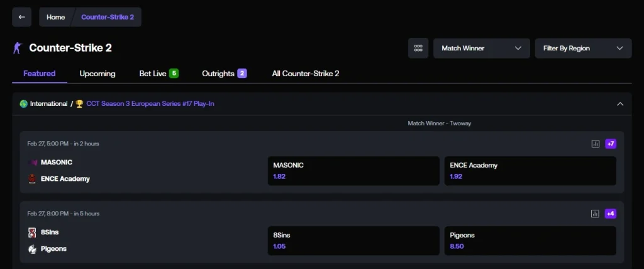This screenshot has height=269, width=644.
Task: Open the Outrights tab
Action: tap(225, 74)
